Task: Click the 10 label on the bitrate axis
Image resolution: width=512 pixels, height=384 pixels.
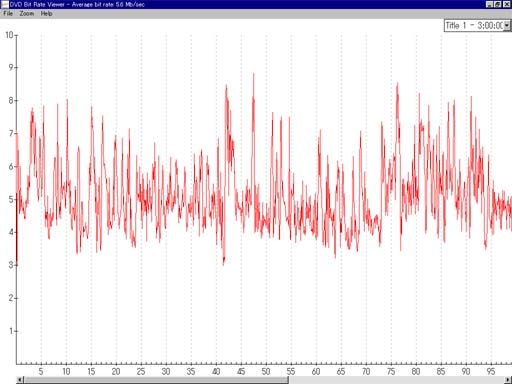Action: pyautogui.click(x=9, y=35)
